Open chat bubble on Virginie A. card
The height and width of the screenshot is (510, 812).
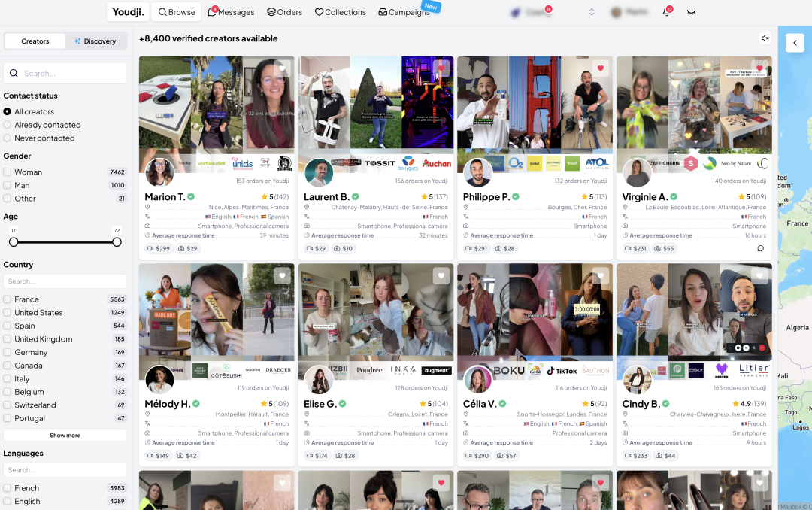coord(760,248)
